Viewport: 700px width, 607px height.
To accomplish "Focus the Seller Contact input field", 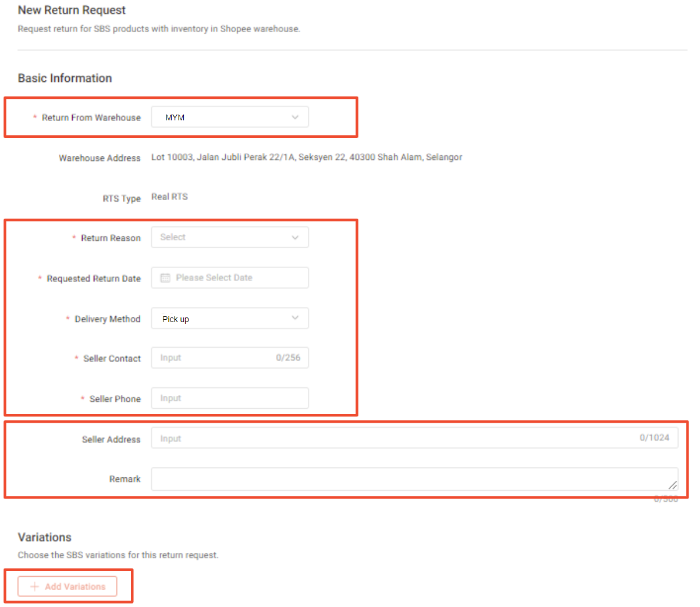I will (x=215, y=358).
